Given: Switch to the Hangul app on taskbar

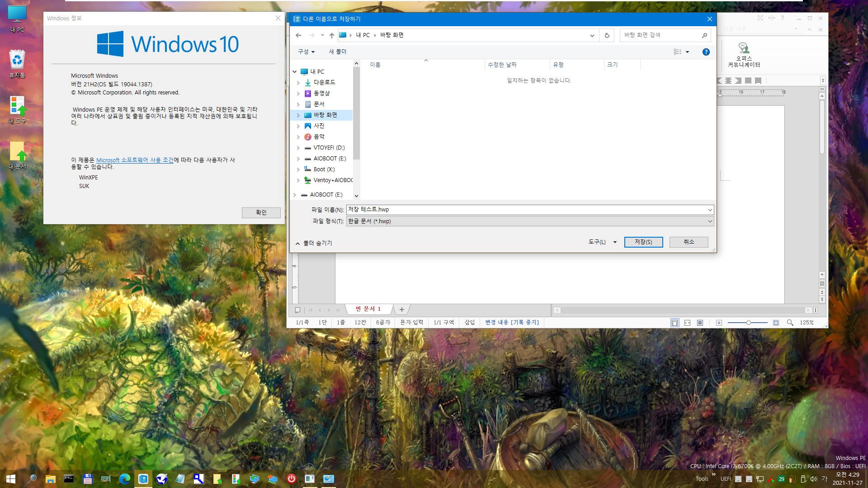Looking at the screenshot, I should [143, 479].
